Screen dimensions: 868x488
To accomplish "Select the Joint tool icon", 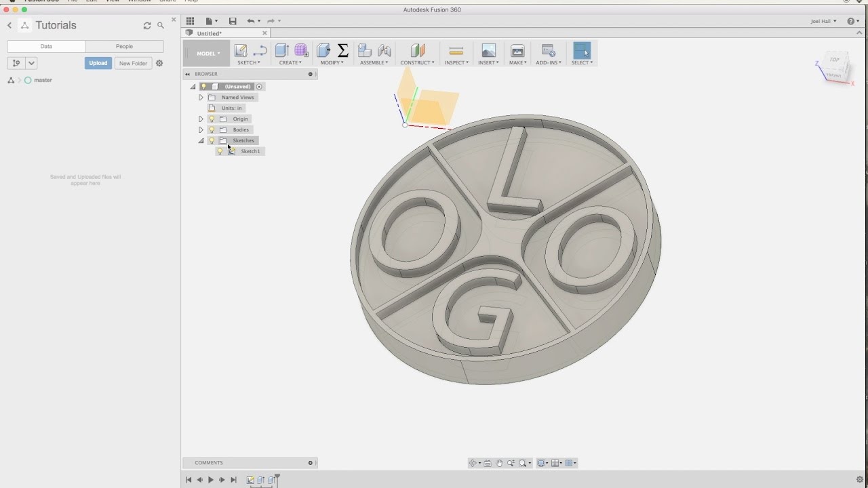I will point(384,51).
